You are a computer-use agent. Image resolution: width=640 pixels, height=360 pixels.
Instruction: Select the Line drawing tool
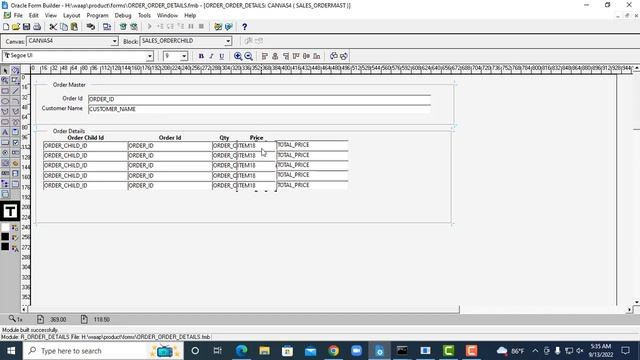[15, 91]
